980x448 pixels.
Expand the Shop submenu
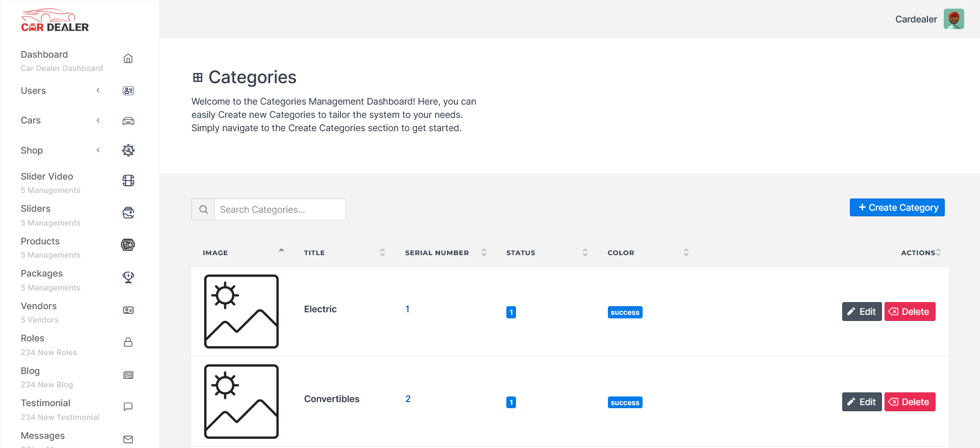point(98,150)
